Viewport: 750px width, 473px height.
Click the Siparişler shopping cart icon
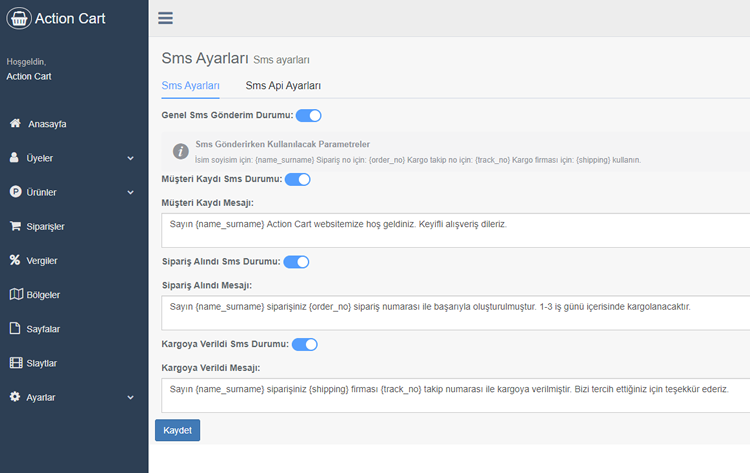tap(15, 226)
